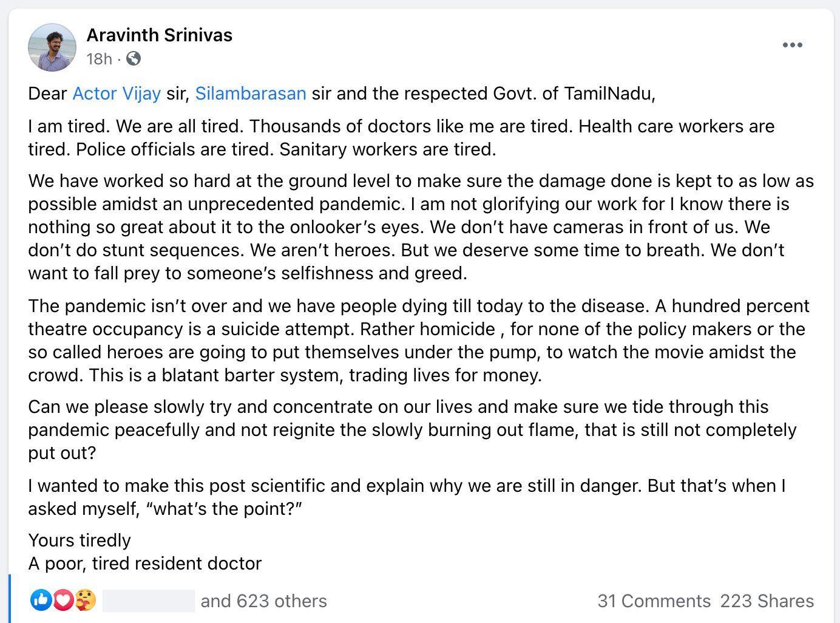Open Aravinth Srinivas's profile picture

pos(52,47)
